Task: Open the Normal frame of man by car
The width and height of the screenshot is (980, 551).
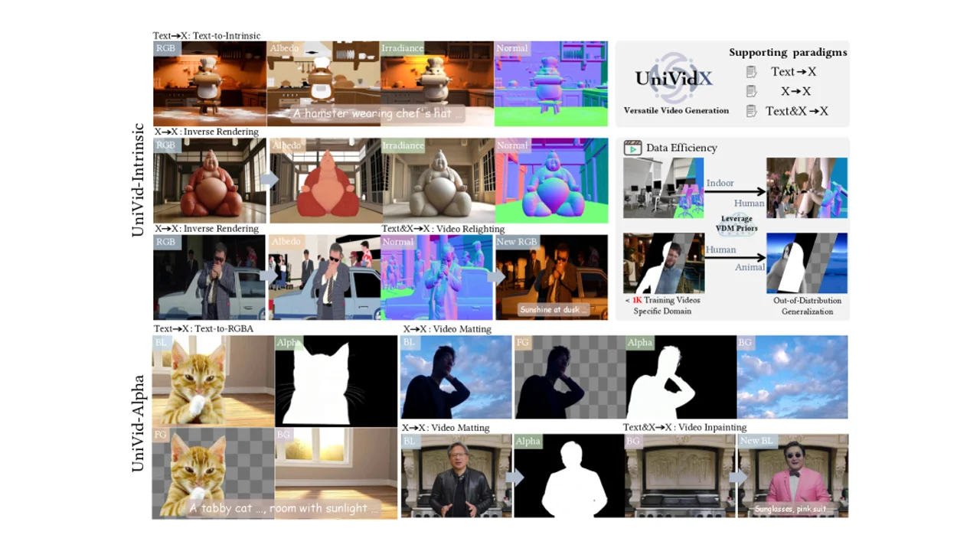Action: point(437,277)
